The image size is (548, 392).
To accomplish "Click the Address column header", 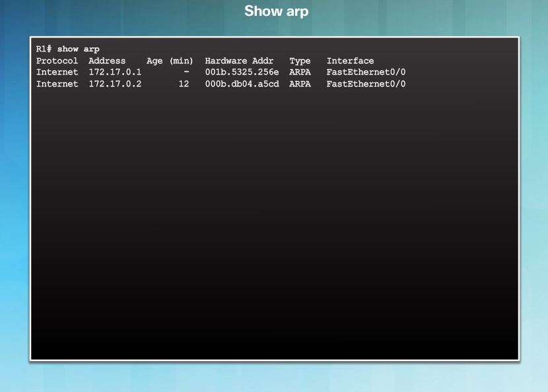I will coord(107,60).
